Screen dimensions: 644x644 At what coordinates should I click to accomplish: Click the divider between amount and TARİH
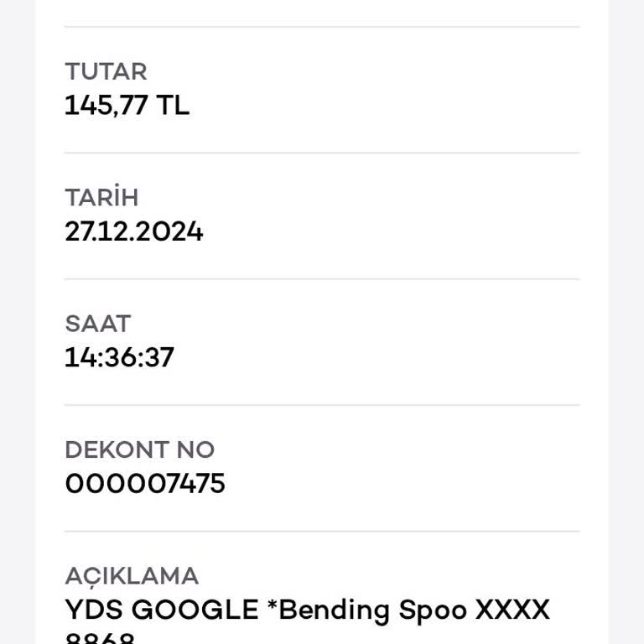[322, 153]
